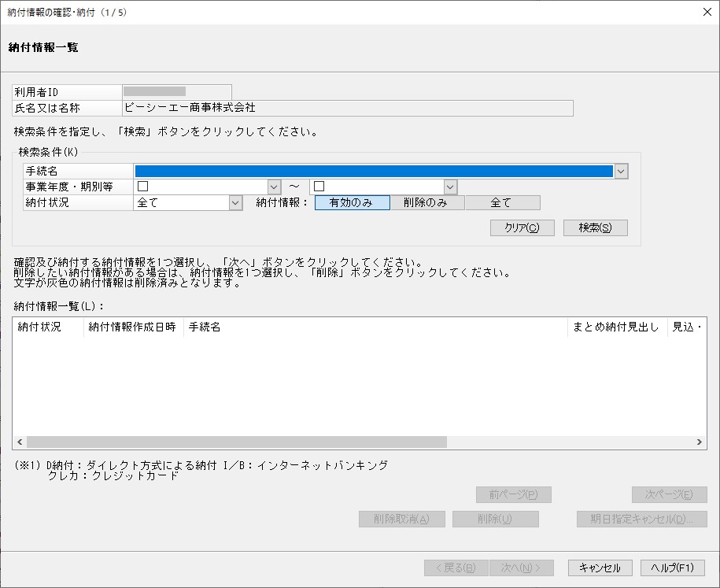Check the first 事業年度・期別等 checkbox
Image resolution: width=720 pixels, height=588 pixels.
(142, 186)
